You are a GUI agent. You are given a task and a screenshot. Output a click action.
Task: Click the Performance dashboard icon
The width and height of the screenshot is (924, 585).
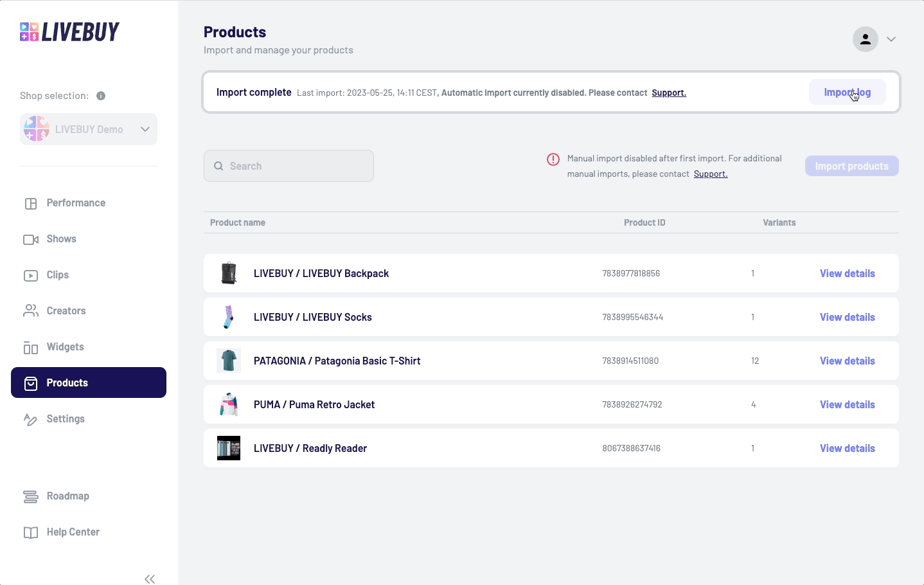tap(31, 204)
